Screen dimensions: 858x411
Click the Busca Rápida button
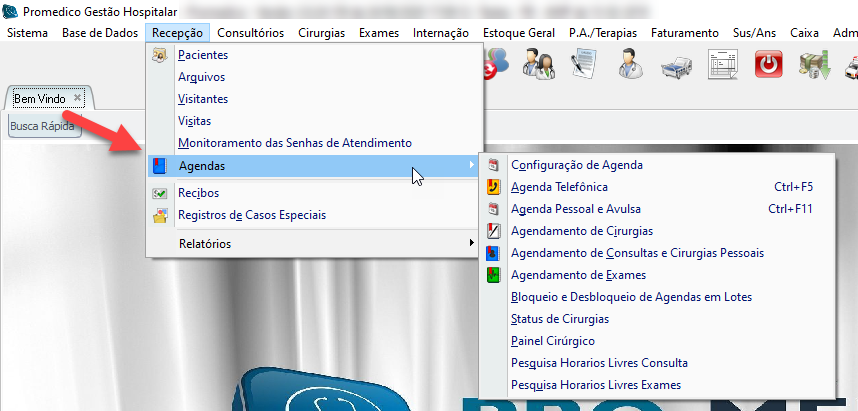[42, 127]
